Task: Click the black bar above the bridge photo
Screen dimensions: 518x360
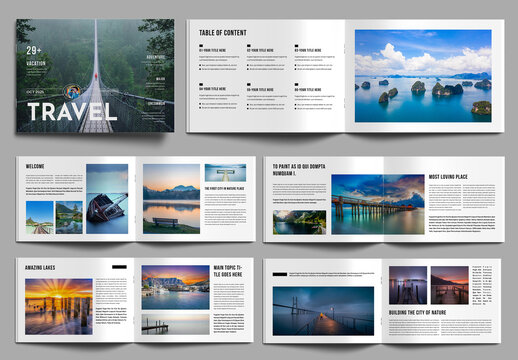Action: pyautogui.click(x=280, y=274)
